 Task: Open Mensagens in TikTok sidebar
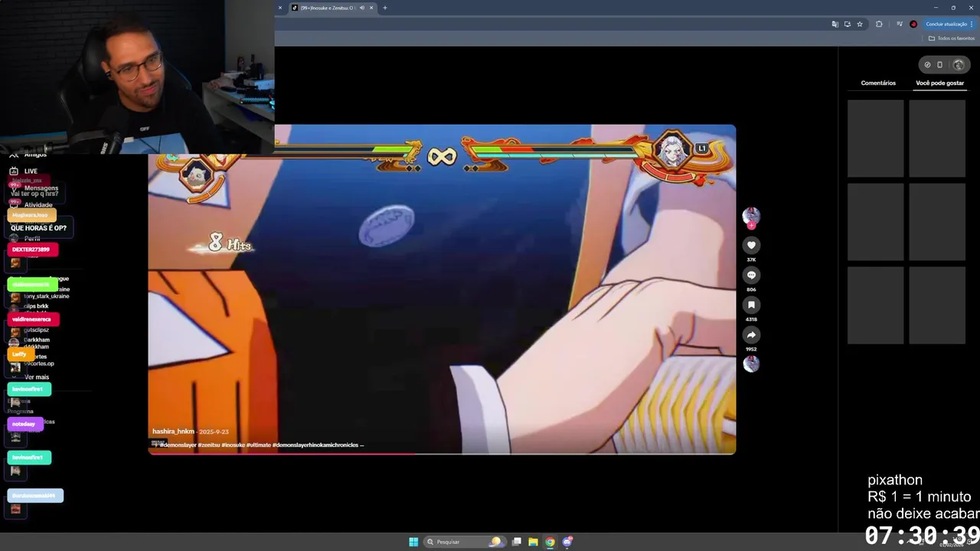tap(34, 187)
